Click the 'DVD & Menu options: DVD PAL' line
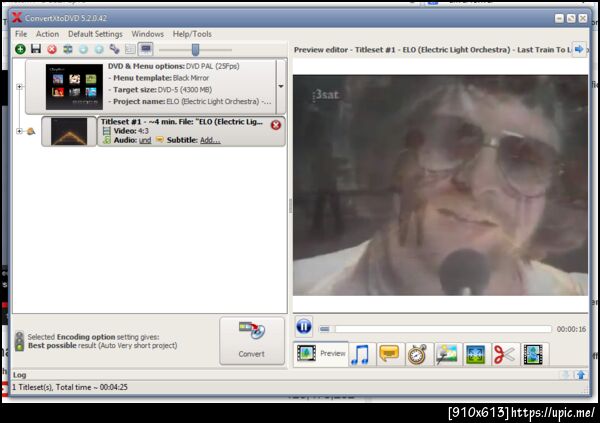The image size is (600, 423). click(174, 66)
